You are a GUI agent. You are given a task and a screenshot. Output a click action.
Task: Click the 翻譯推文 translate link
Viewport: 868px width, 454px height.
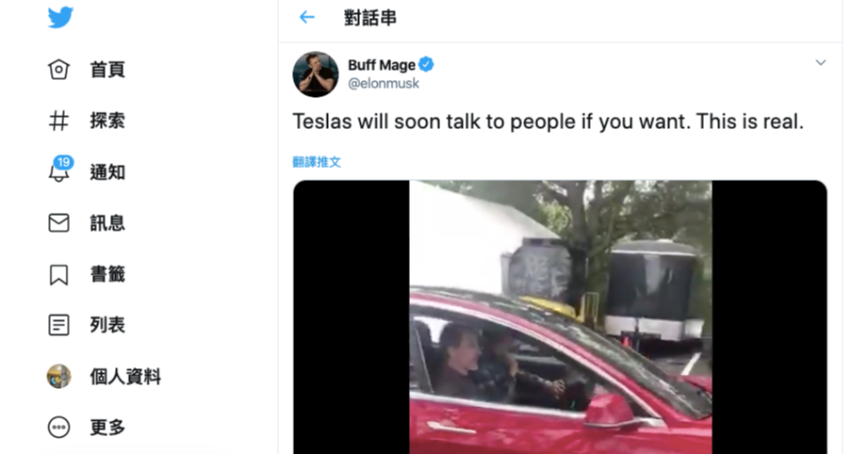tap(317, 162)
